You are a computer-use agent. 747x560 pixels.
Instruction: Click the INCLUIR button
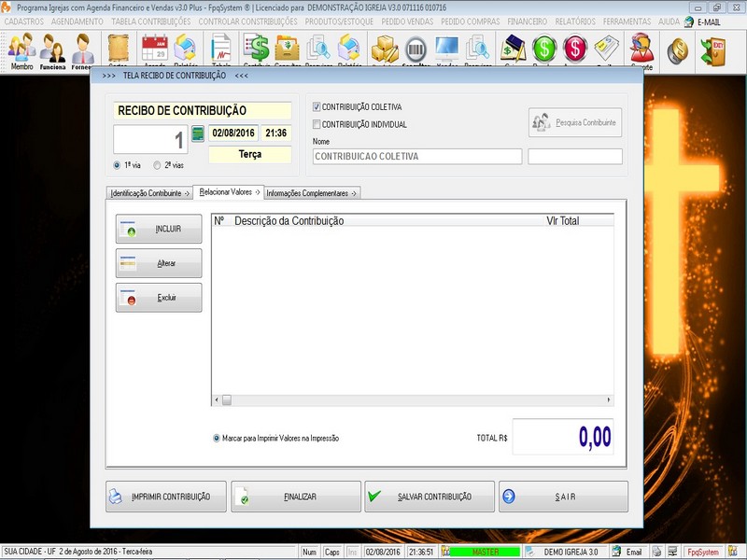click(159, 229)
